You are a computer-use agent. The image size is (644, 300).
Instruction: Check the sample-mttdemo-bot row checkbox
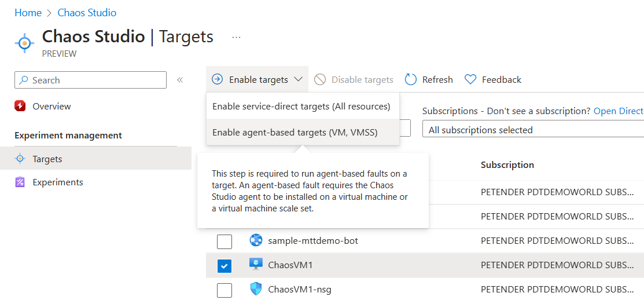click(225, 242)
